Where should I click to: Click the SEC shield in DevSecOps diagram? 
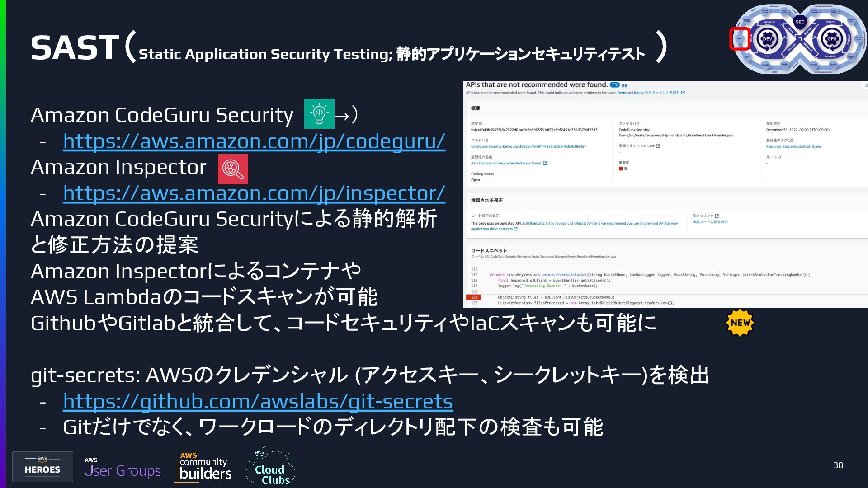coord(800,22)
